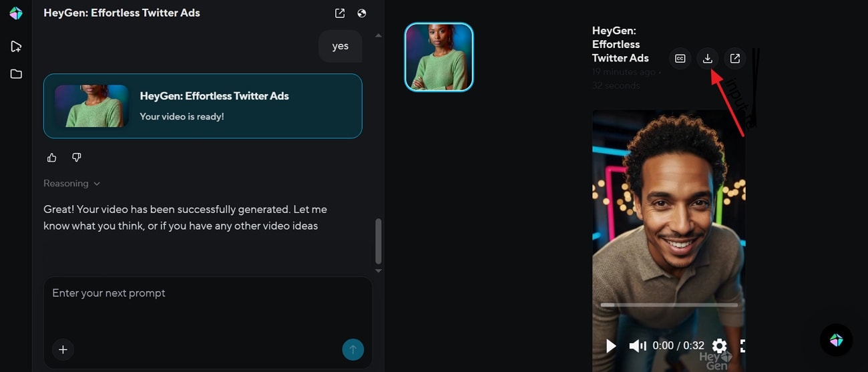The image size is (868, 372).
Task: Click the chat scroll down arrow
Action: (379, 271)
